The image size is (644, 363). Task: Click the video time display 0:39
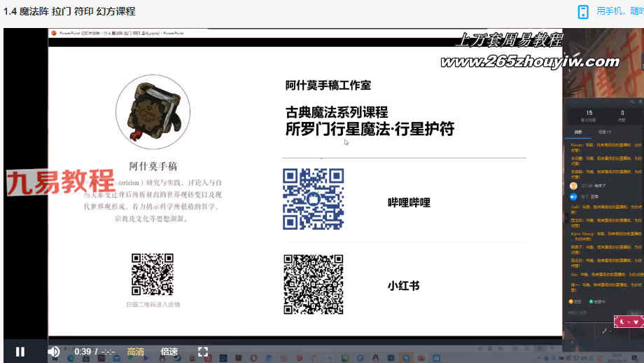(83, 352)
